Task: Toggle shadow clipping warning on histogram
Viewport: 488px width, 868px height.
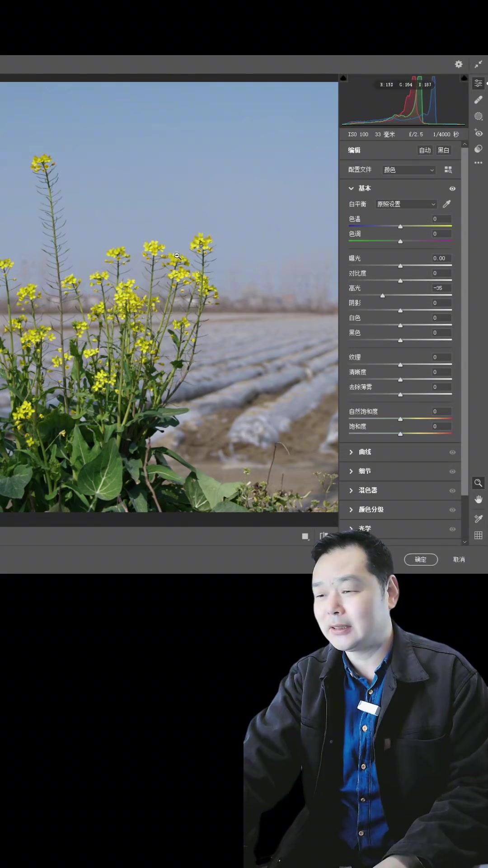Action: pyautogui.click(x=343, y=78)
